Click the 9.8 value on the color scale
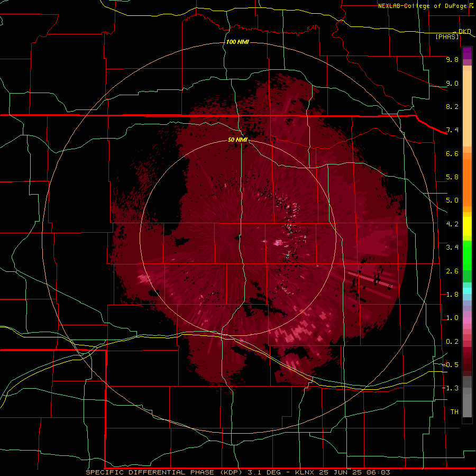The image size is (476, 476). pos(452,59)
